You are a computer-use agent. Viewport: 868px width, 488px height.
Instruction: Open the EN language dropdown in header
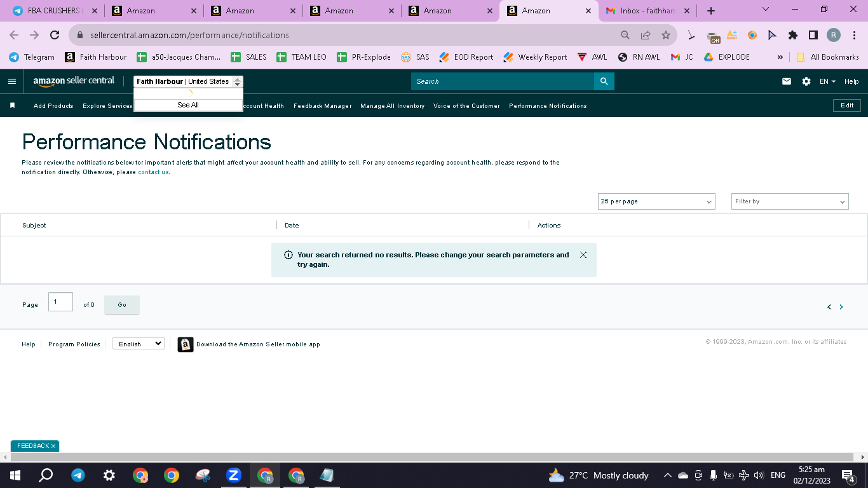827,81
